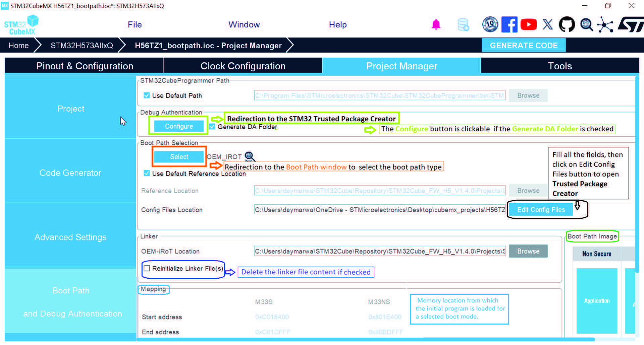Click the Reference Location path field
The width and height of the screenshot is (644, 345).
pos(380,191)
